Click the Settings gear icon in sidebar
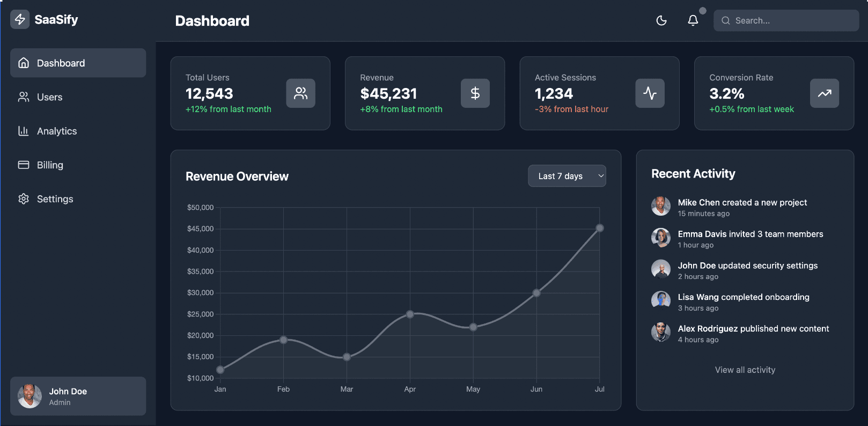This screenshot has width=868, height=426. click(x=24, y=199)
